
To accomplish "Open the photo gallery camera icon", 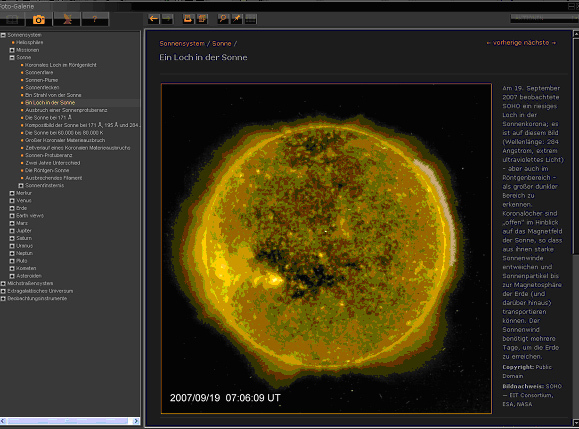I will pyautogui.click(x=39, y=19).
